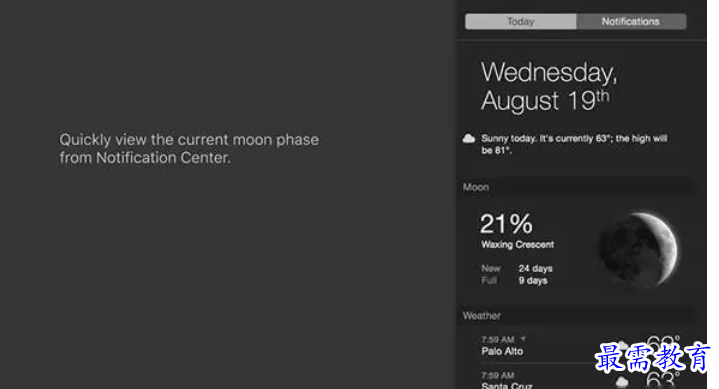This screenshot has width=719, height=389.
Task: Click the cloud icon in Santa Cruz row
Action: [x=622, y=381]
